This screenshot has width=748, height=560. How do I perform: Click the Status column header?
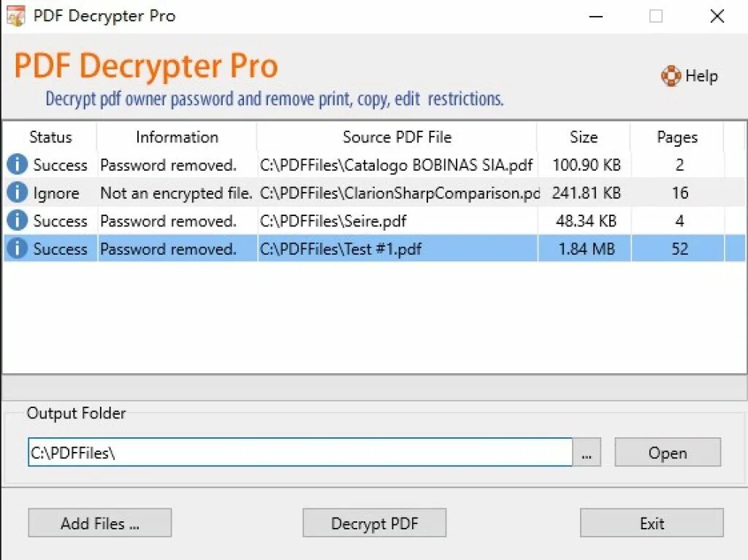point(50,137)
